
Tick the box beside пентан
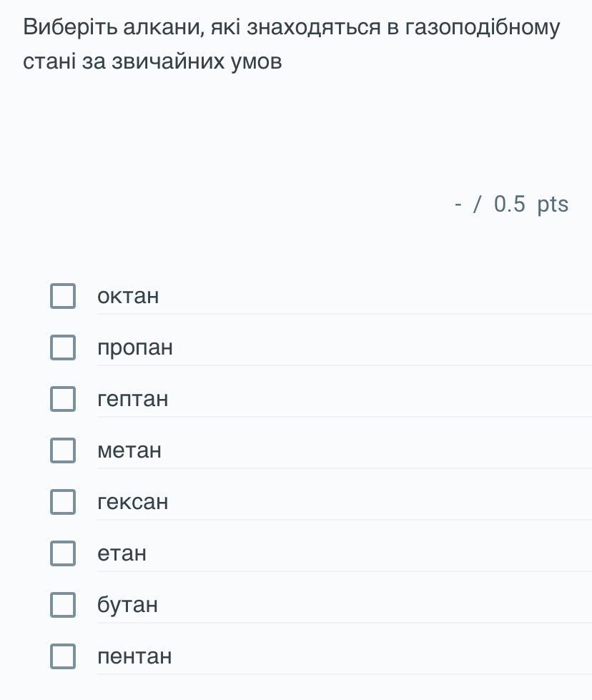(x=63, y=656)
